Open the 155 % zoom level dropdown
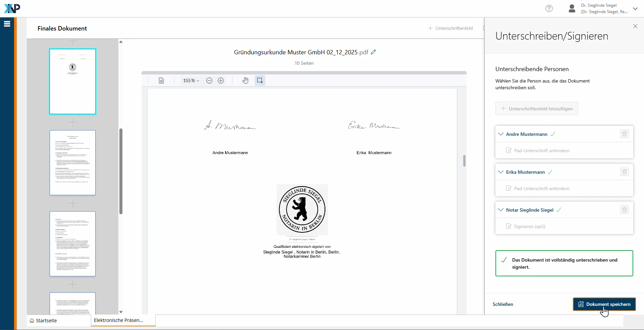The width and height of the screenshot is (644, 330). click(x=191, y=80)
